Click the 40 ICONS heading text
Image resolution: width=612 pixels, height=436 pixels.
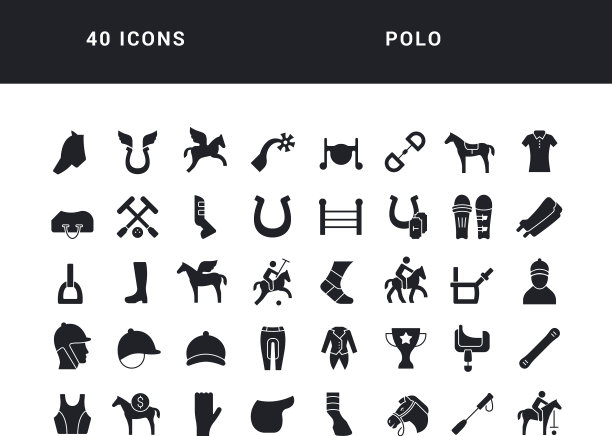point(136,39)
